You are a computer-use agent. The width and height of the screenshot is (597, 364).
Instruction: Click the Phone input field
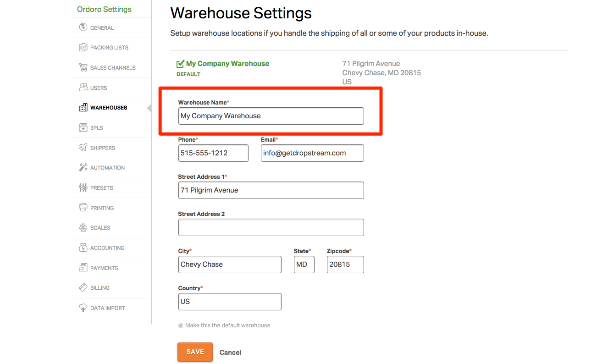point(213,153)
